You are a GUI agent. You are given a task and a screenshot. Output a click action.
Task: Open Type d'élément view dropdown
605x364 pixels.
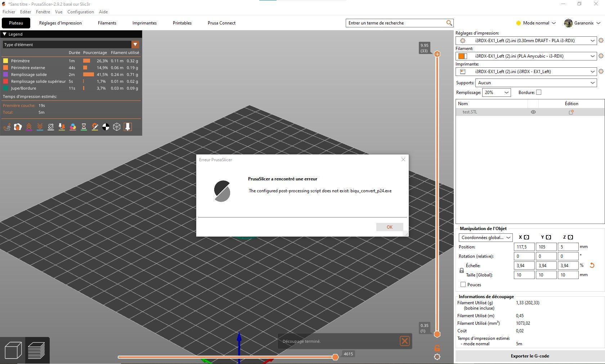coord(71,45)
